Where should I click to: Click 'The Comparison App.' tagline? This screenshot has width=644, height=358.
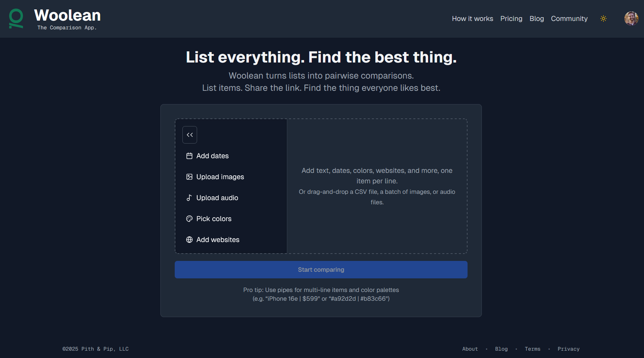pos(67,28)
